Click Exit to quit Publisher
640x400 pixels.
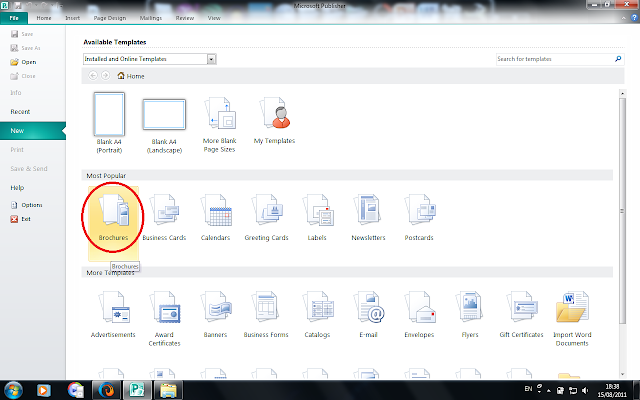[20, 219]
